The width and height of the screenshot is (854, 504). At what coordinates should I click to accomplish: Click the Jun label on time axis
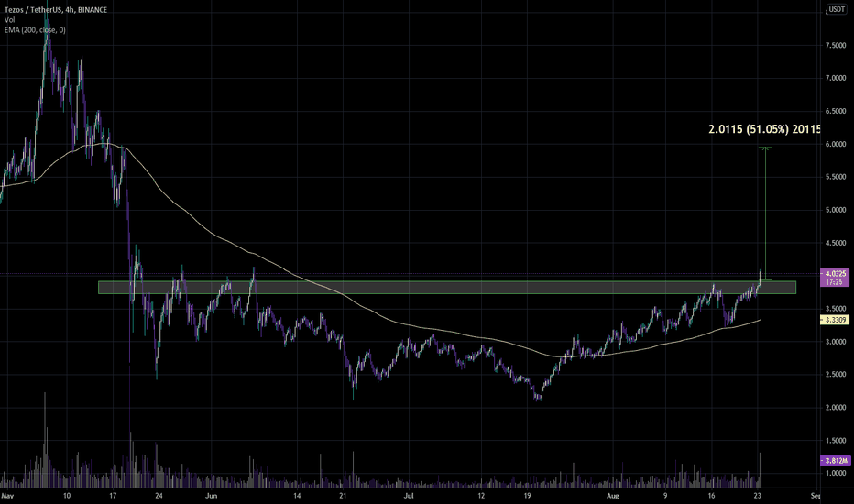click(x=212, y=496)
